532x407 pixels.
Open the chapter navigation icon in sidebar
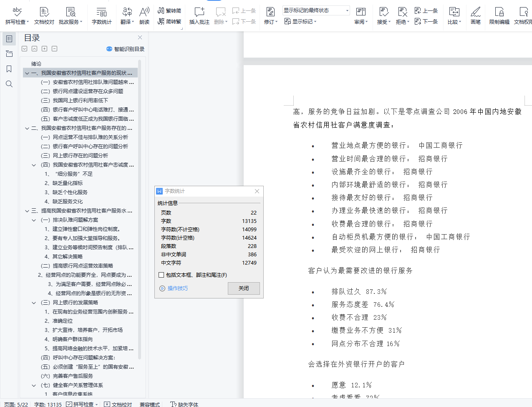tap(9, 54)
